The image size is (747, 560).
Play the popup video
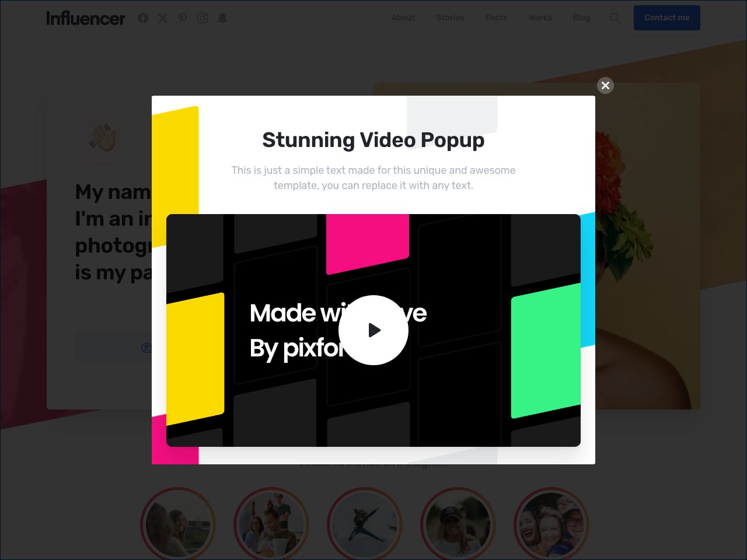pos(373,330)
